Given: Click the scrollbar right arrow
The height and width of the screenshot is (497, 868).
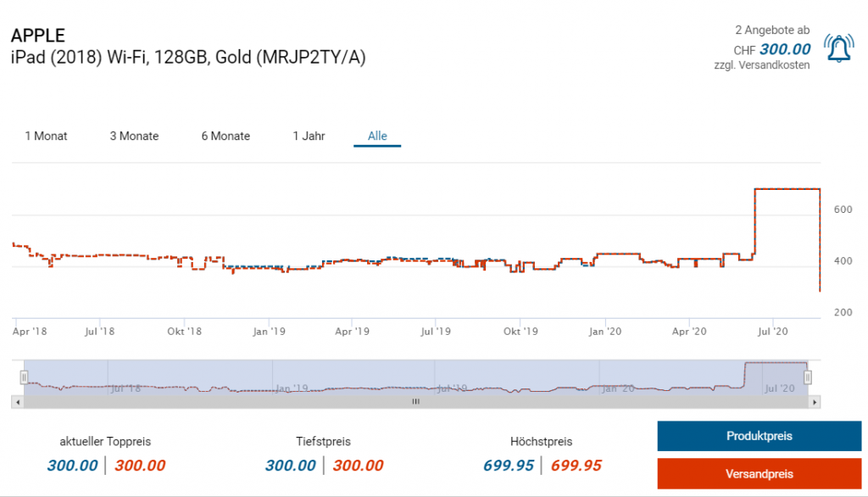Looking at the screenshot, I should [x=815, y=402].
